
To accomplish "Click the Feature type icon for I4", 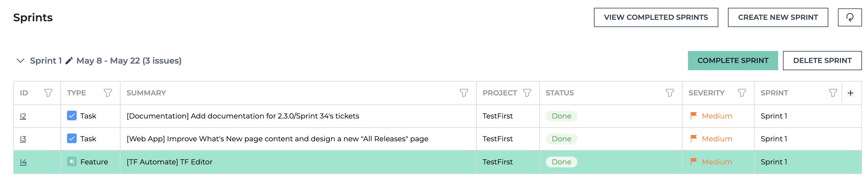I will point(72,162).
